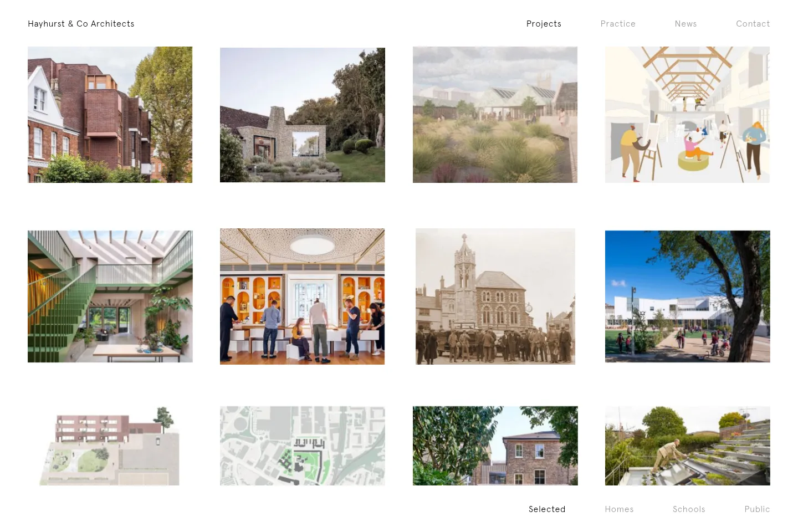The height and width of the screenshot is (532, 798).
Task: Filter projects by Public
Action: (x=757, y=509)
